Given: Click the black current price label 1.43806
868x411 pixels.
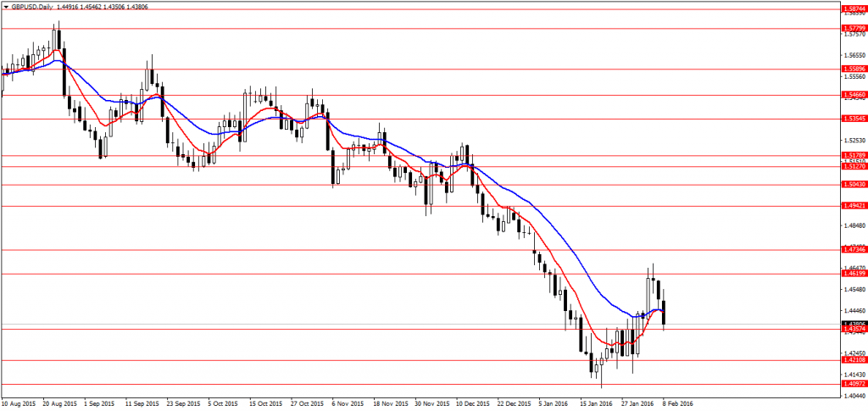Looking at the screenshot, I should [854, 324].
